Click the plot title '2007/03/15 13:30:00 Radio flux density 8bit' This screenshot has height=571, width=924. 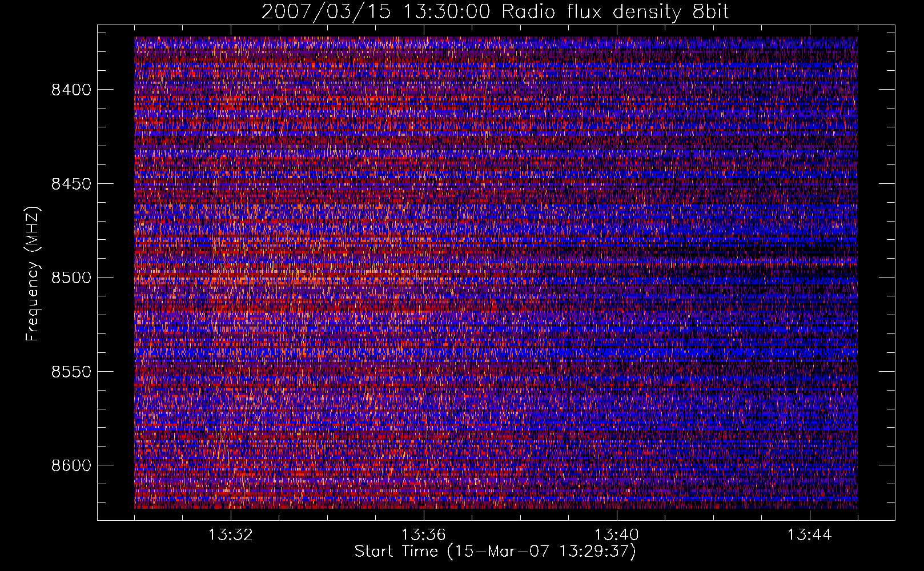(495, 11)
